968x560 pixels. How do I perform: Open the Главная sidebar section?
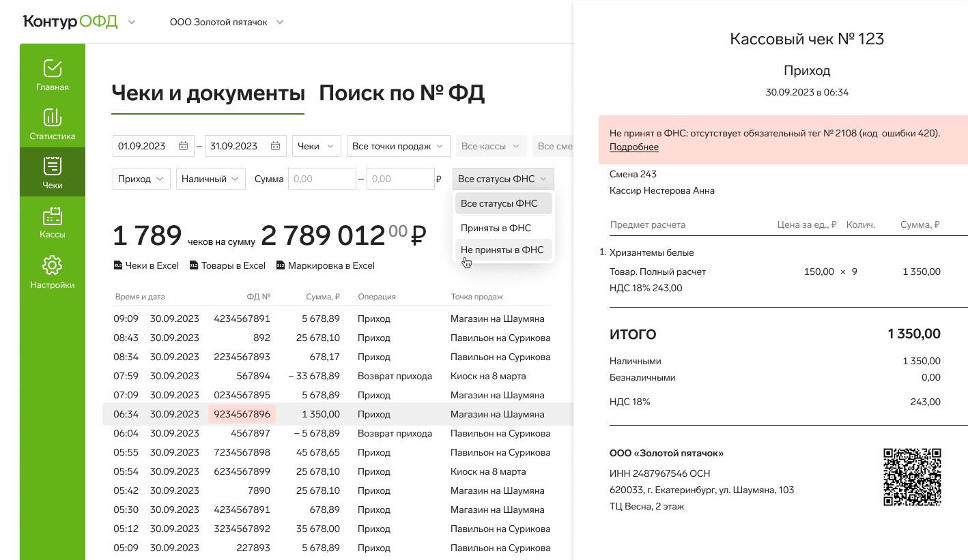coord(53,75)
